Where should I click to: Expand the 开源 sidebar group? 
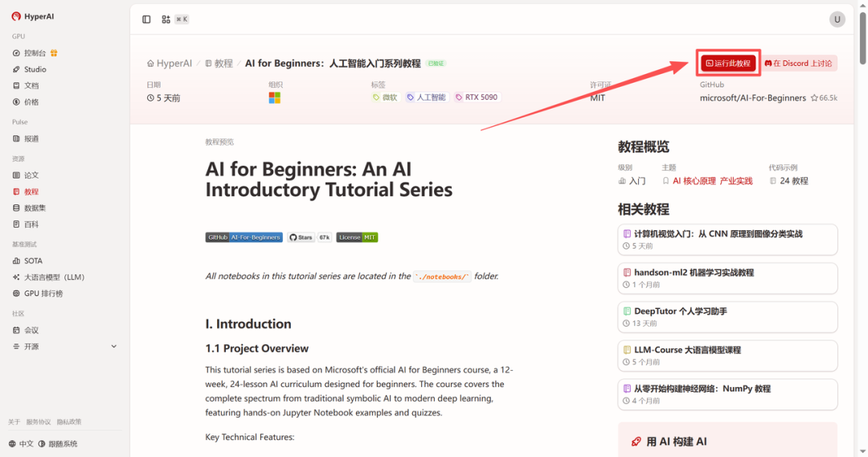click(65, 347)
